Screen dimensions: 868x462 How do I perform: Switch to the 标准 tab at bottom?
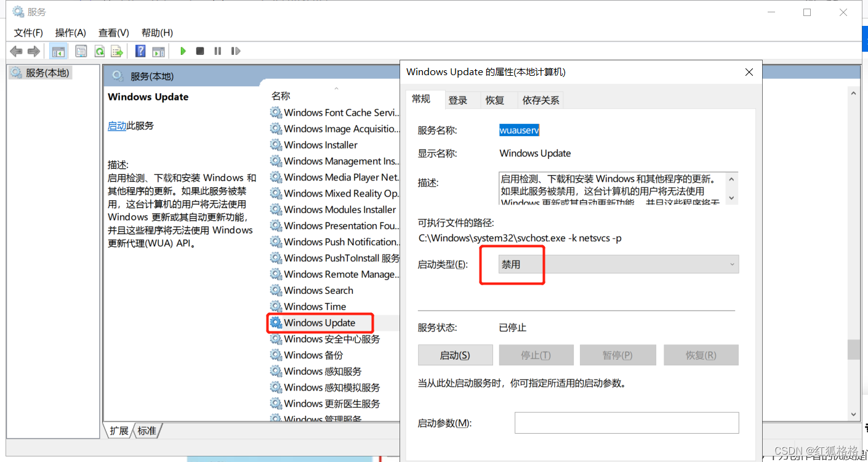[x=147, y=431]
